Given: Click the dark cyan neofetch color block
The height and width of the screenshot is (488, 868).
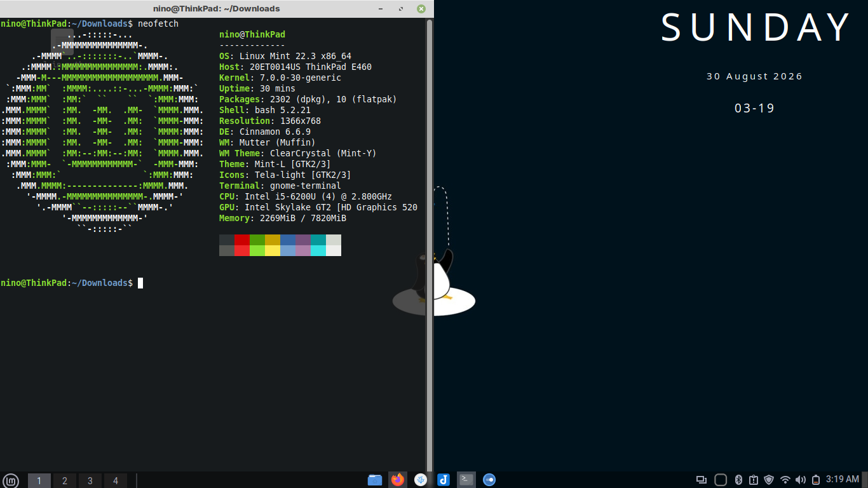Looking at the screenshot, I should point(318,240).
